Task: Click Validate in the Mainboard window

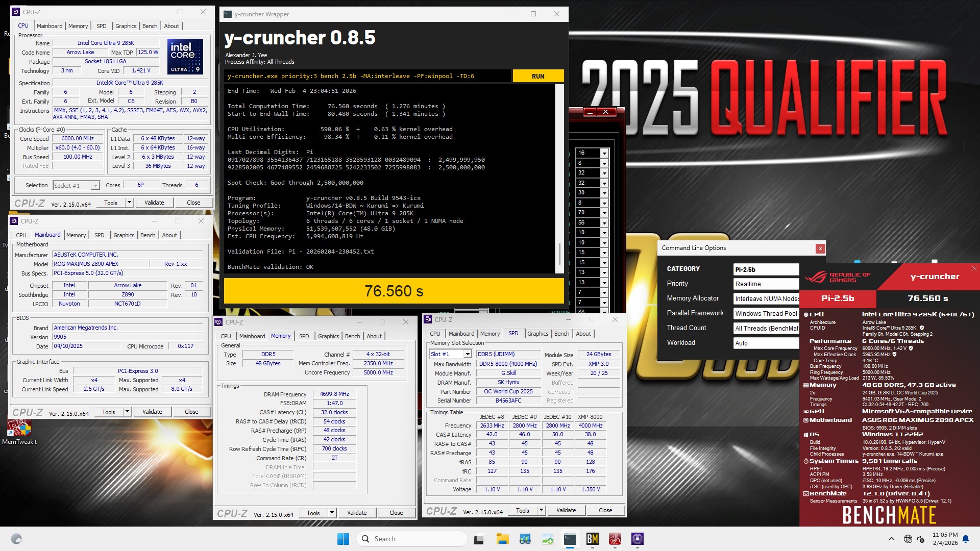Action: 152,412
